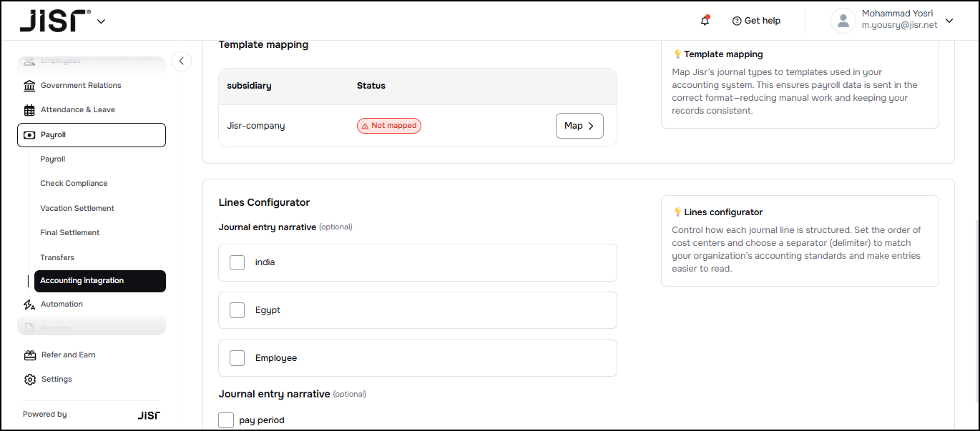Open Vacation Settlement in the Payroll menu
This screenshot has height=431, width=980.
click(x=77, y=208)
